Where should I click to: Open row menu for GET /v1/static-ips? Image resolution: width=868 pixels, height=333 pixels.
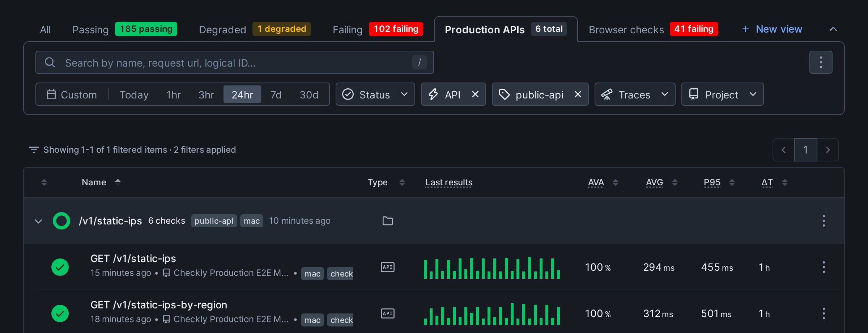pos(824,267)
